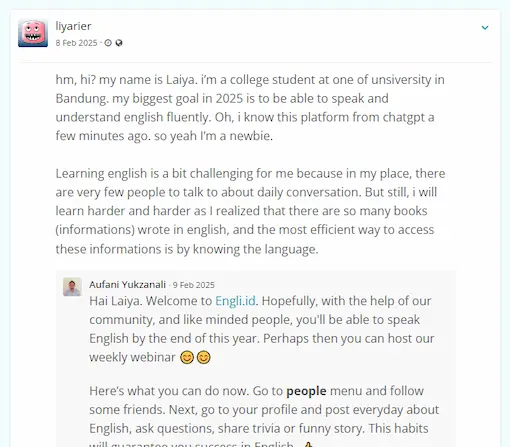Screen dimensions: 510x447
Task: Visit the liyarier username profile link
Action: (73, 26)
